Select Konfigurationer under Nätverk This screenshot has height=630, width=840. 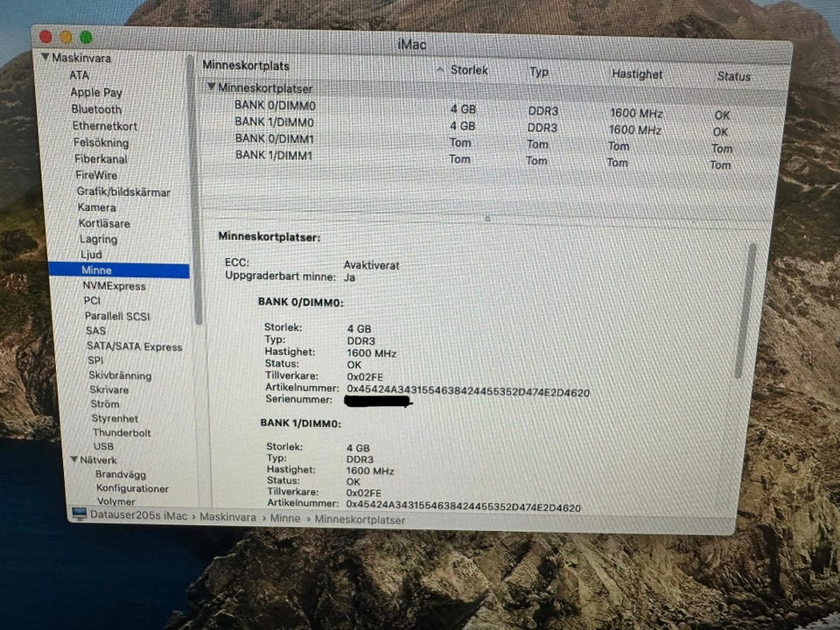coord(132,488)
